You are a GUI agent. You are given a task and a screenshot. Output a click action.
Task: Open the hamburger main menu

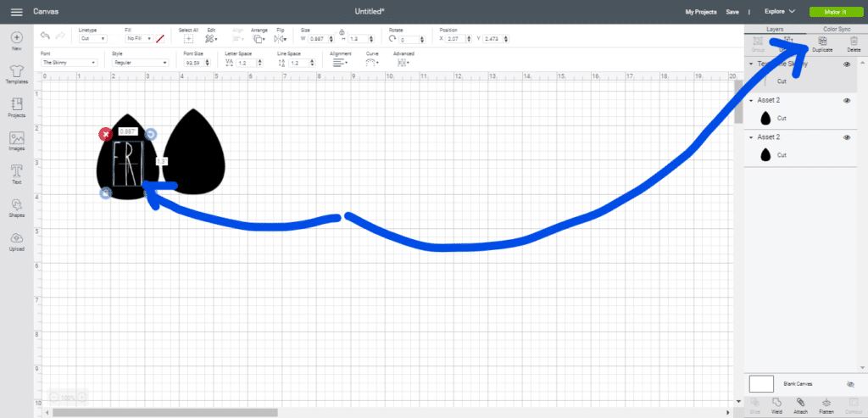[16, 12]
